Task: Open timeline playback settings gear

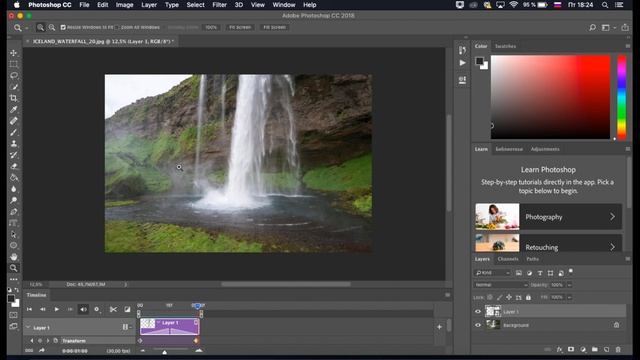Action: point(97,309)
